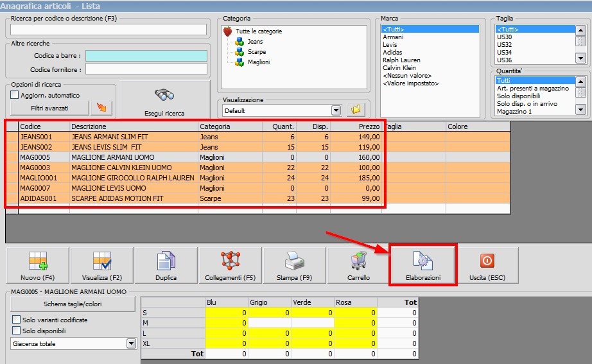
Task: Focus the Codice fornitore field
Action: 146,69
